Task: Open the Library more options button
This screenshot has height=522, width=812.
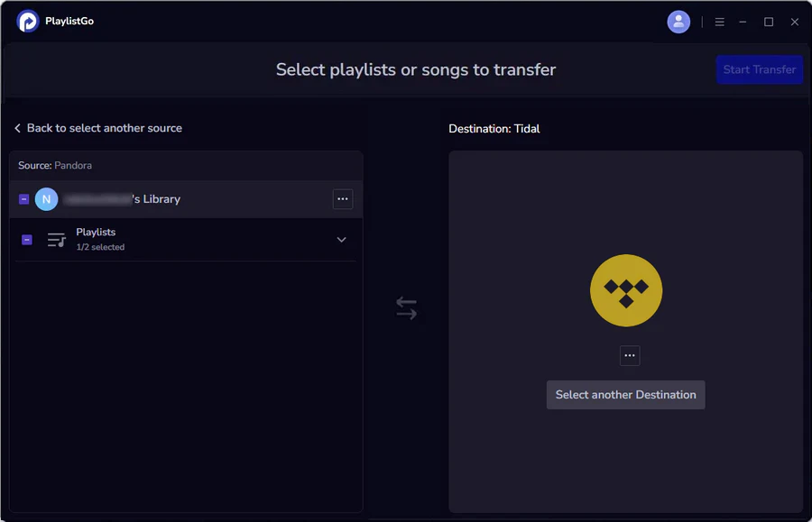Action: 342,199
